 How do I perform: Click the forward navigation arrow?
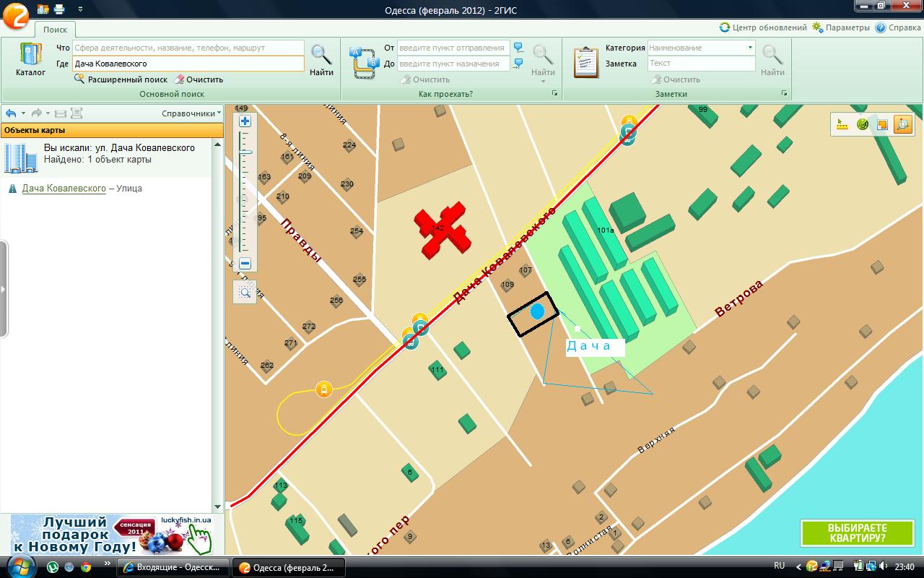click(x=36, y=113)
